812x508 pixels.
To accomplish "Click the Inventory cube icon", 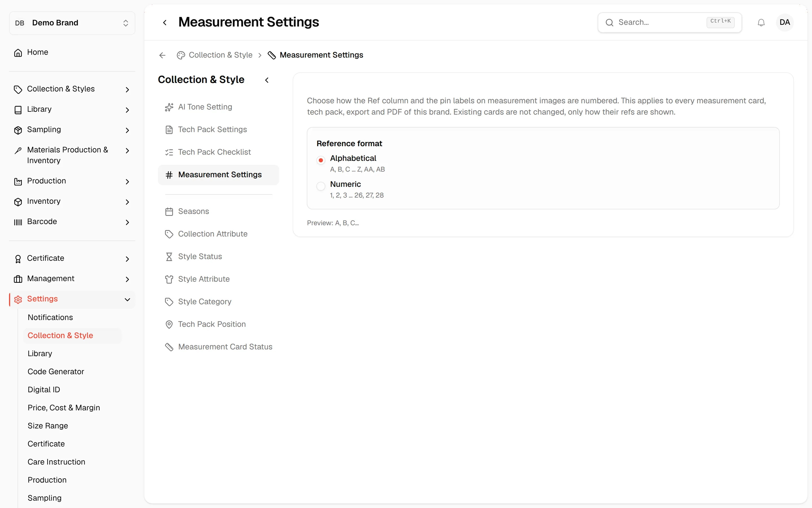I will point(18,202).
